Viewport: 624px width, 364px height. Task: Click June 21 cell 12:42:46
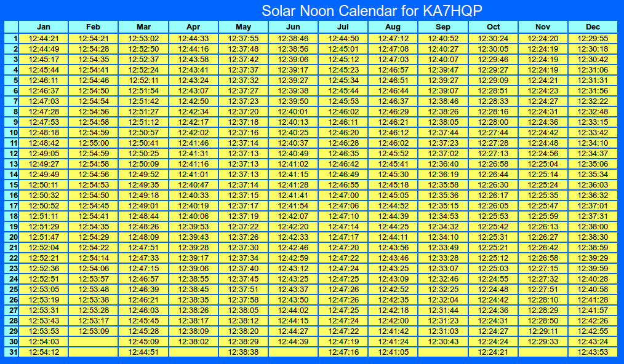point(293,247)
